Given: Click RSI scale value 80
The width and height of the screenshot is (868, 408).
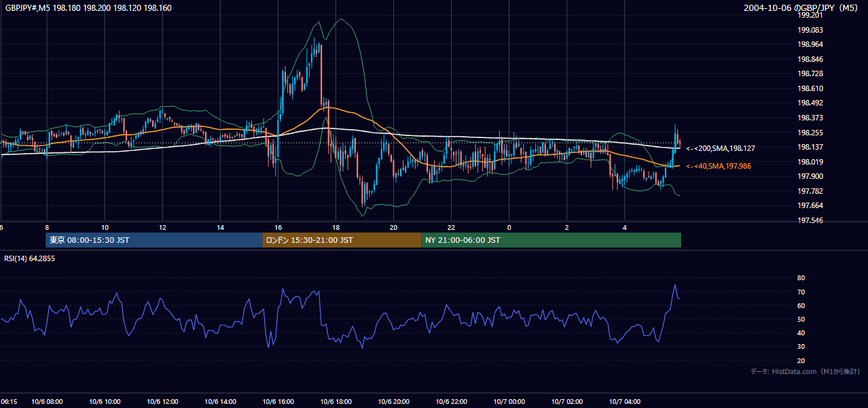Looking at the screenshot, I should (x=801, y=278).
